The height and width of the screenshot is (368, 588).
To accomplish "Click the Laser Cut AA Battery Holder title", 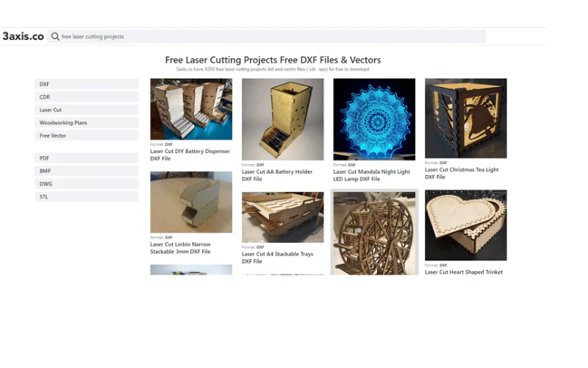I will [277, 175].
